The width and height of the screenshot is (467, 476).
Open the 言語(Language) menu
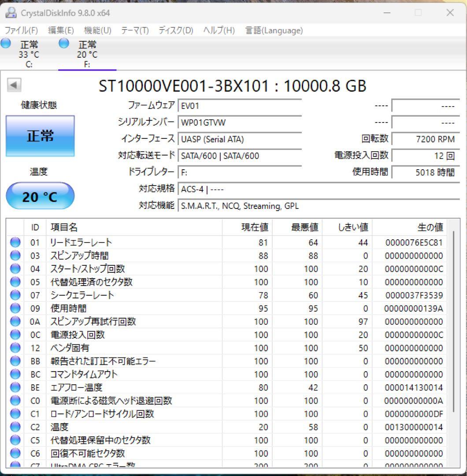[274, 30]
